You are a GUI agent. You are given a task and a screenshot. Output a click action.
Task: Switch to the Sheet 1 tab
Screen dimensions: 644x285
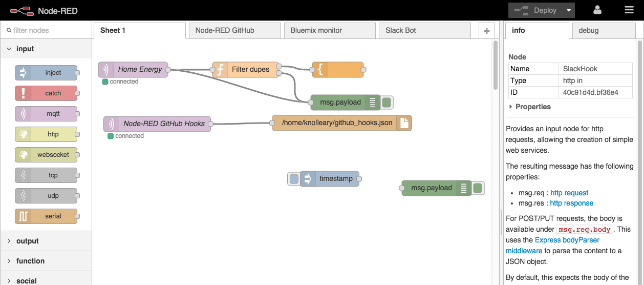click(x=140, y=30)
